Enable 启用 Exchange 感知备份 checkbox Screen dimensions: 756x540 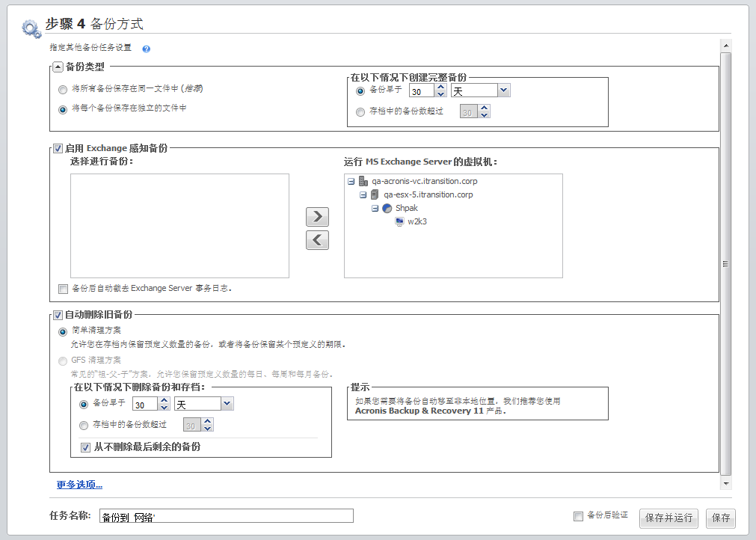[x=58, y=148]
